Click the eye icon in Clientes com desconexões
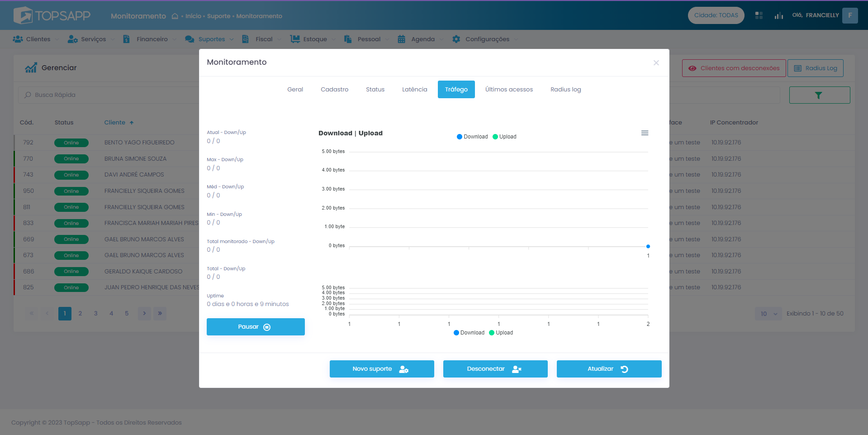 693,68
